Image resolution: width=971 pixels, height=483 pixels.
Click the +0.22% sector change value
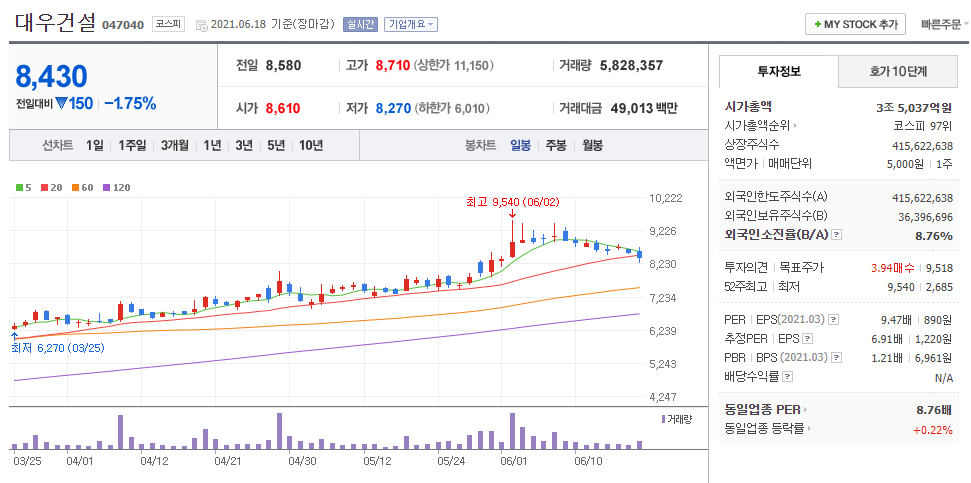pos(932,429)
